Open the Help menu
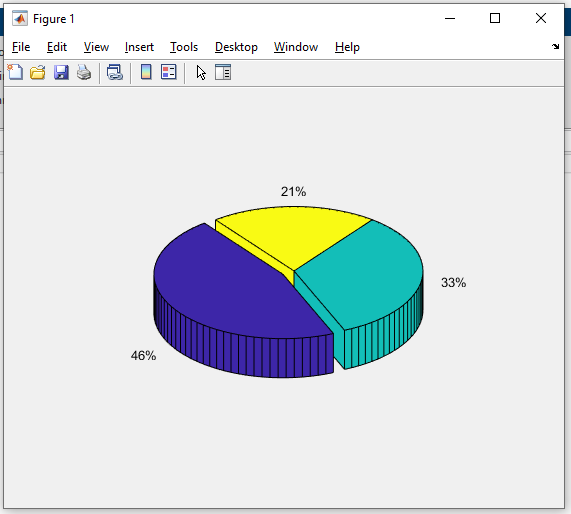This screenshot has width=571, height=514. (x=347, y=47)
